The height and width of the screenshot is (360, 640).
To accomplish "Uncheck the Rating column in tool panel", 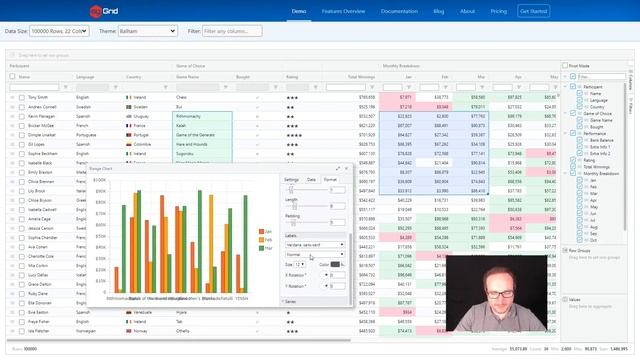I will tap(573, 160).
